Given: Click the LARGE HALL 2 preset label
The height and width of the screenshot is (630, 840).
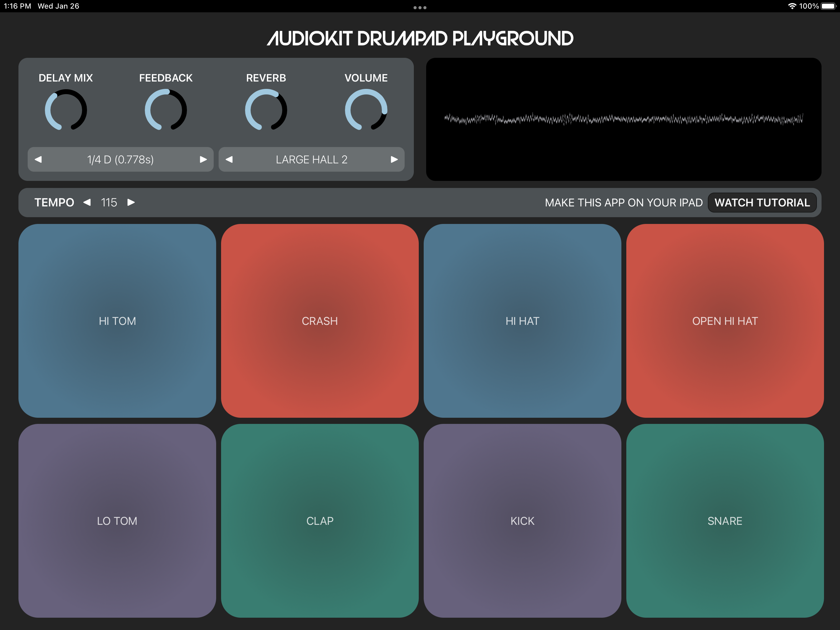Looking at the screenshot, I should [311, 160].
